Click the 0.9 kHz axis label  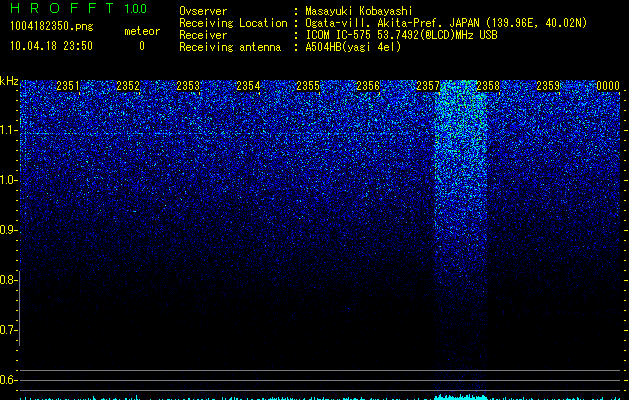click(x=9, y=230)
